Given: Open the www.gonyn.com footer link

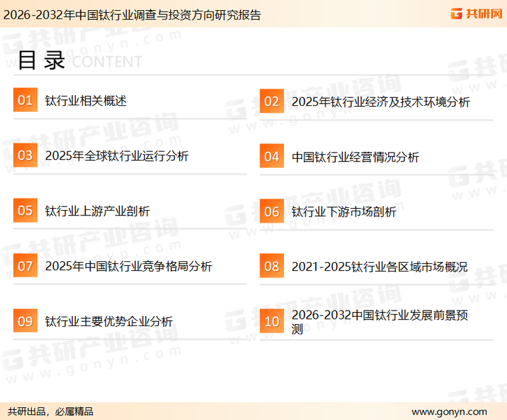Looking at the screenshot, I should click(449, 412).
